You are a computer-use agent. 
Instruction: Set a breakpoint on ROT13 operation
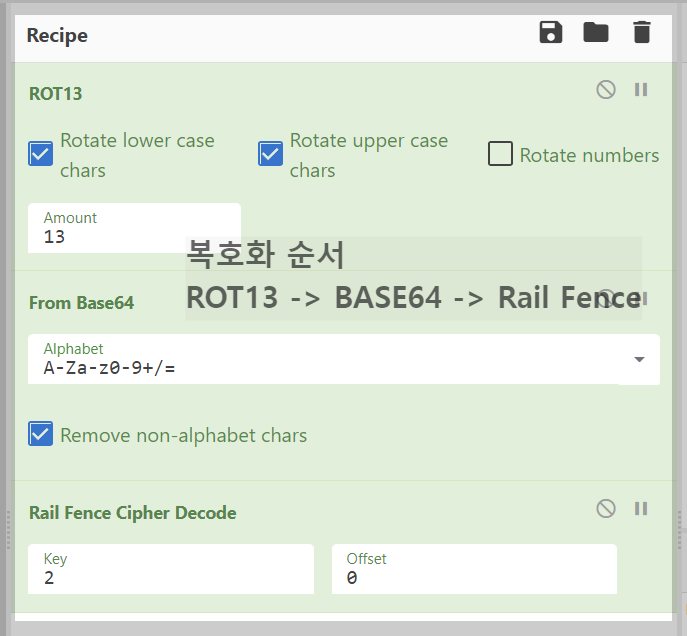click(641, 90)
